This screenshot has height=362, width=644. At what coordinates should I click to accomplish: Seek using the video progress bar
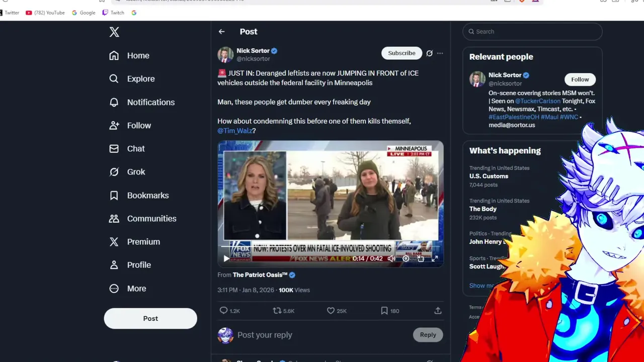tap(331, 247)
